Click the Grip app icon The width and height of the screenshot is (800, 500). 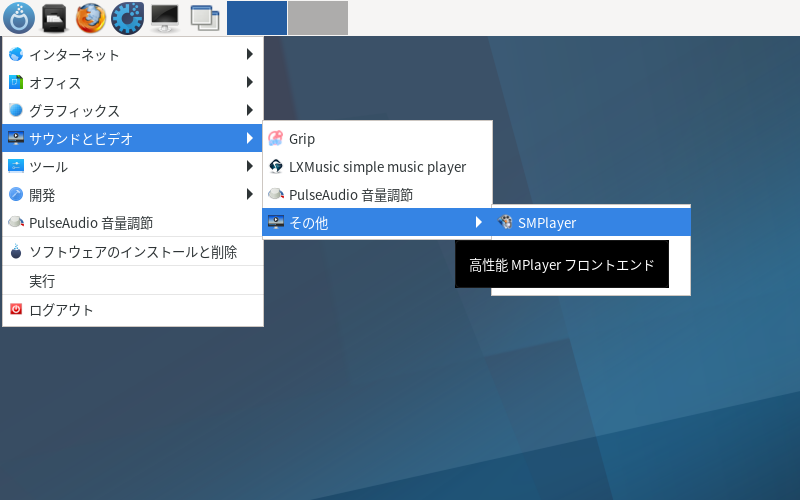coord(276,138)
